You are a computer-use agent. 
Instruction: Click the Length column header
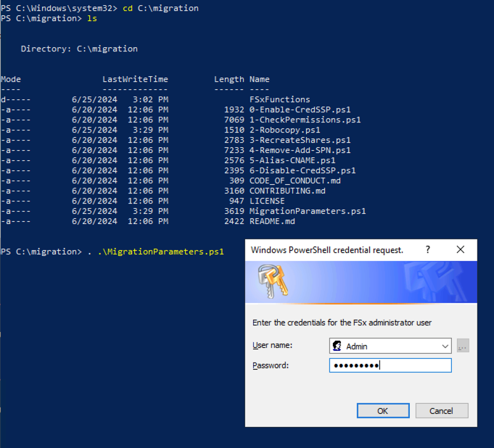(229, 79)
